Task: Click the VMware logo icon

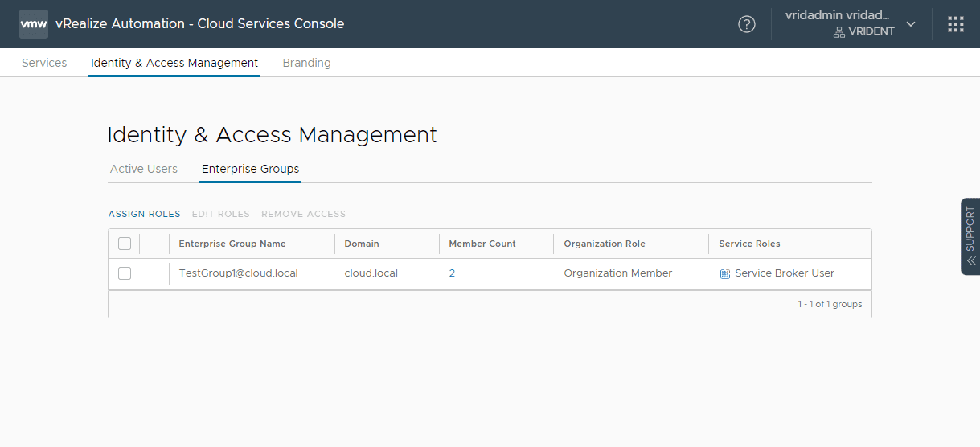Action: tap(34, 24)
